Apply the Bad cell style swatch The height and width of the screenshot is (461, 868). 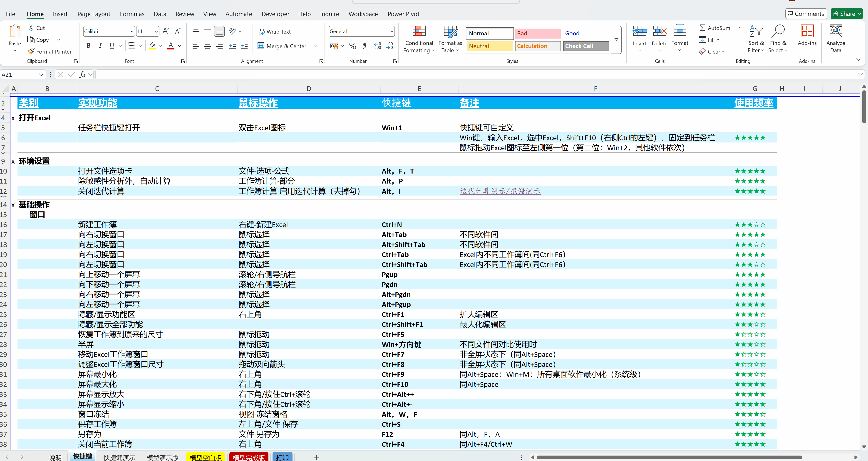(538, 33)
